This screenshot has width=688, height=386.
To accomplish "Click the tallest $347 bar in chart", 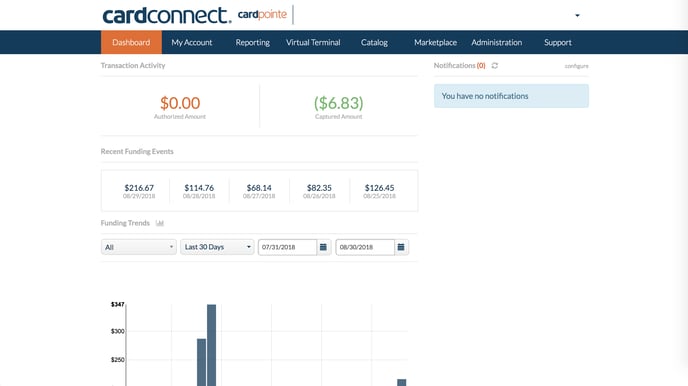I will click(211, 345).
